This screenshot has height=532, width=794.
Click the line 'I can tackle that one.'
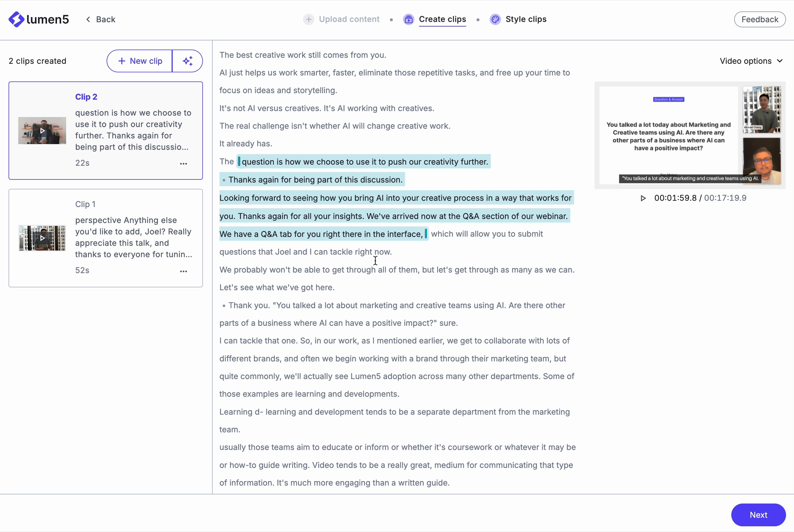pyautogui.click(x=259, y=341)
